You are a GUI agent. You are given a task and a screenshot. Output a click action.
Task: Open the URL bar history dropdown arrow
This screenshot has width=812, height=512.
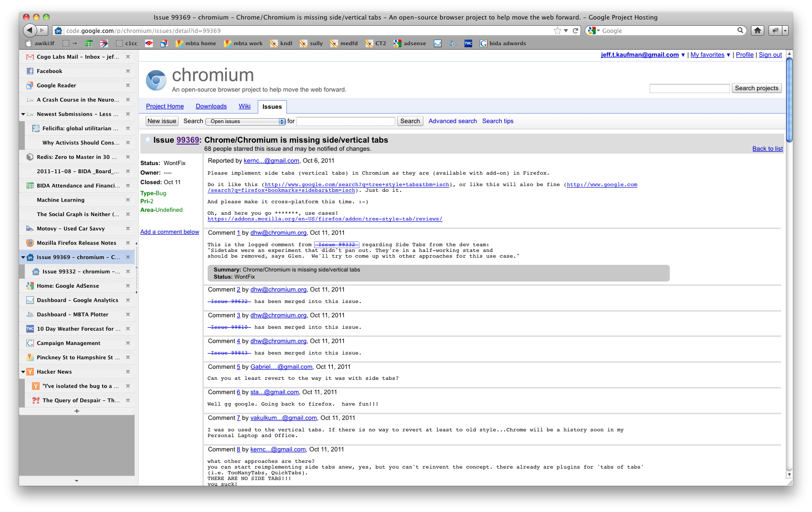tap(566, 31)
